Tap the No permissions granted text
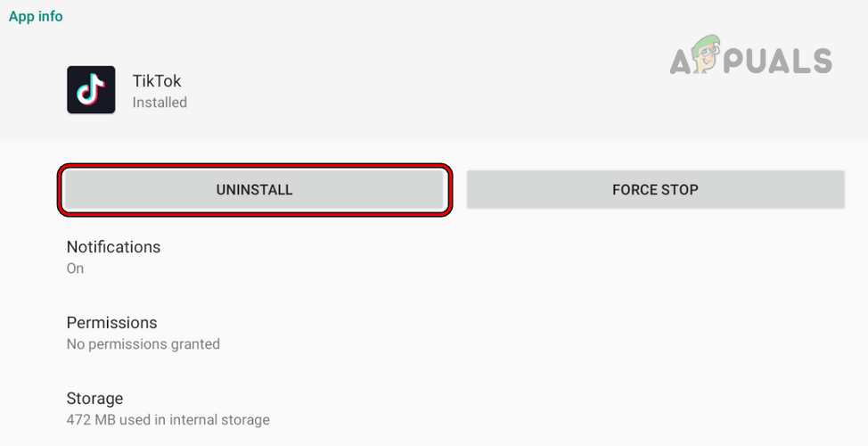The image size is (868, 446). click(x=143, y=344)
